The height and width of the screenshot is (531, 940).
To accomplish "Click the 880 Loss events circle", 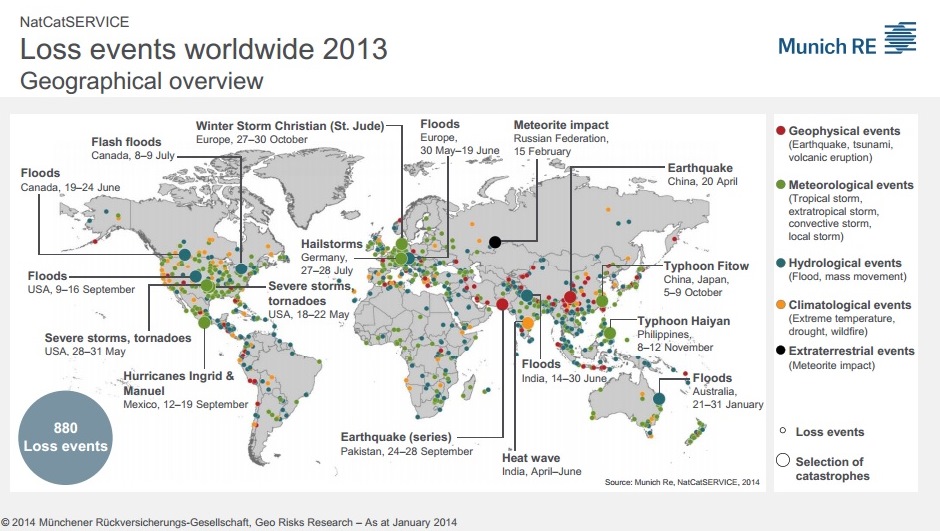I will 65,438.
